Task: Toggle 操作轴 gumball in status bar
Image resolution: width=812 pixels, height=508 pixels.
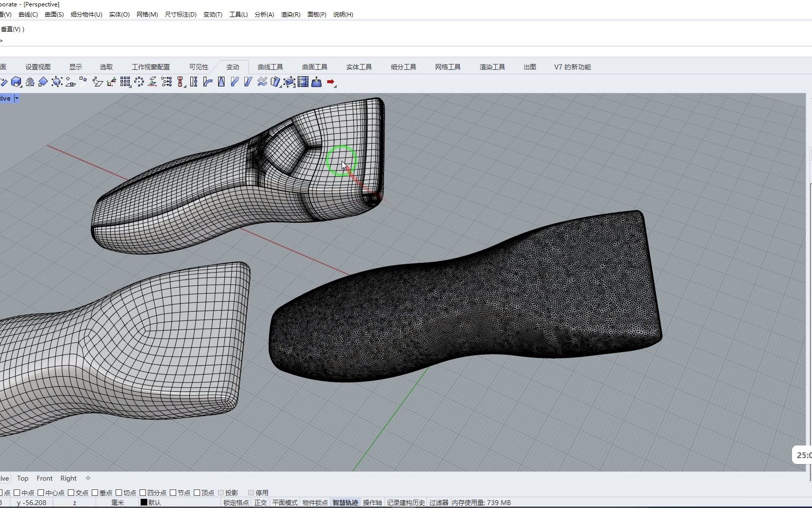Action: 372,502
